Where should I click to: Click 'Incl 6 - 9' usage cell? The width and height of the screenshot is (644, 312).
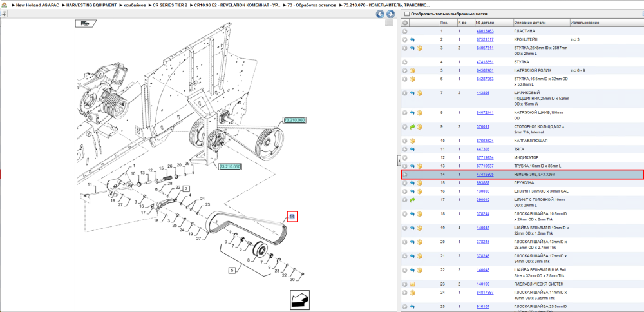pos(578,70)
